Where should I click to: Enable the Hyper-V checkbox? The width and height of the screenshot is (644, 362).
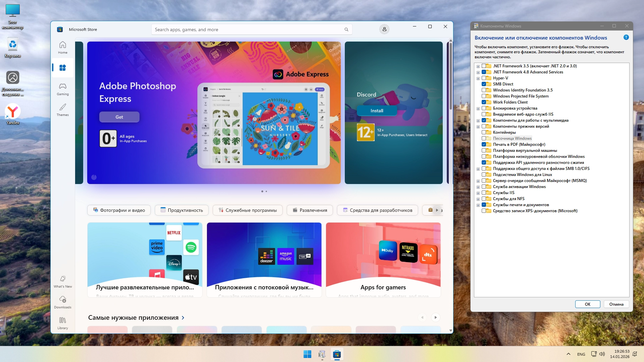pyautogui.click(x=484, y=78)
